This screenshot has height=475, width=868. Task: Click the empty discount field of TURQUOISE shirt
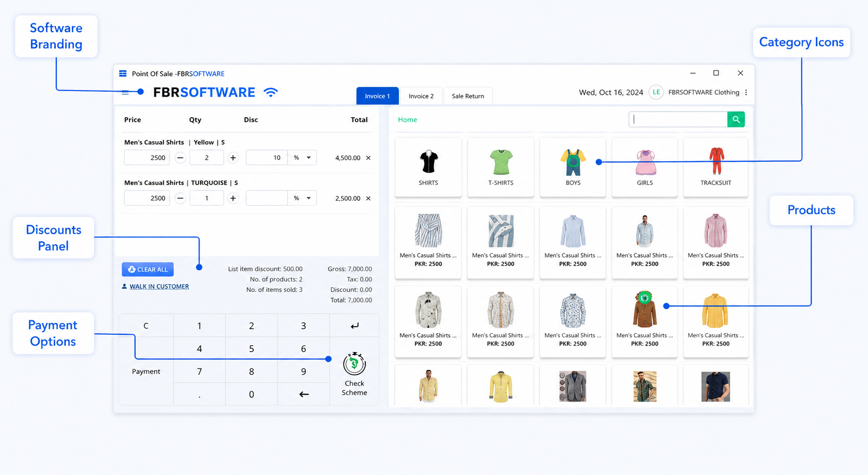[267, 198]
